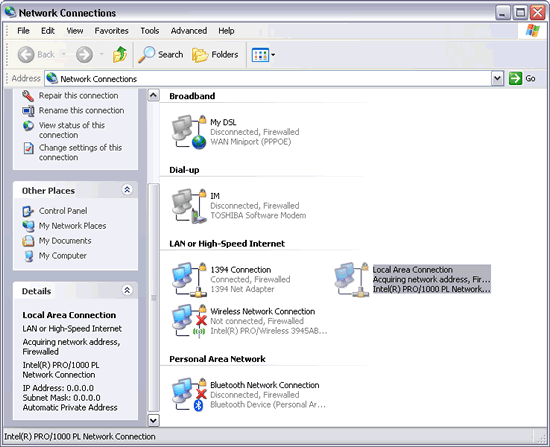Click the view status globe icon
Viewport: 550px width, 447px height.
[28, 126]
